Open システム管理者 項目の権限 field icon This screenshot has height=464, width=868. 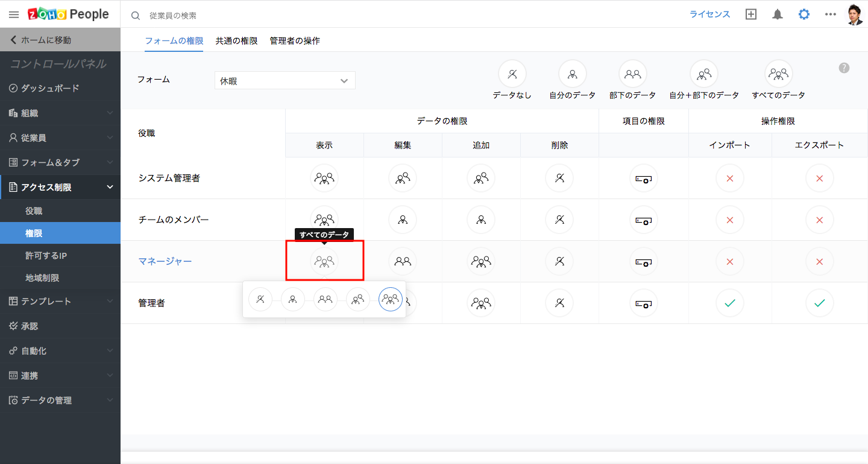644,178
